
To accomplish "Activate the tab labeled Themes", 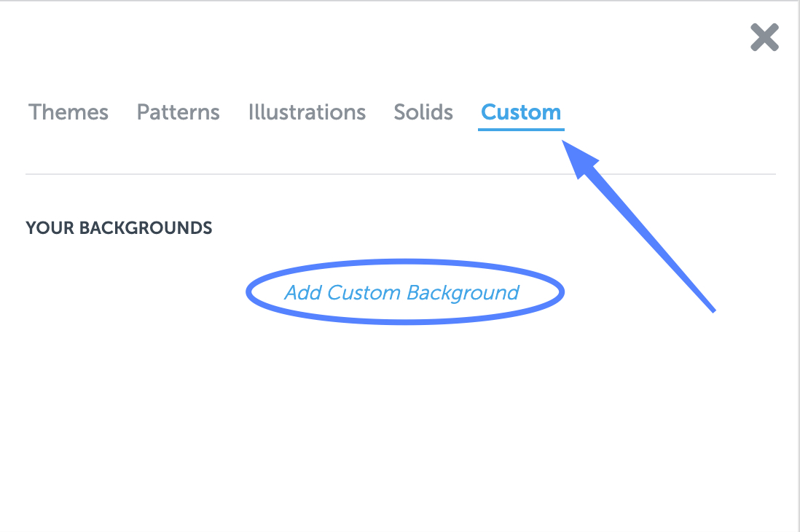I will pos(68,112).
